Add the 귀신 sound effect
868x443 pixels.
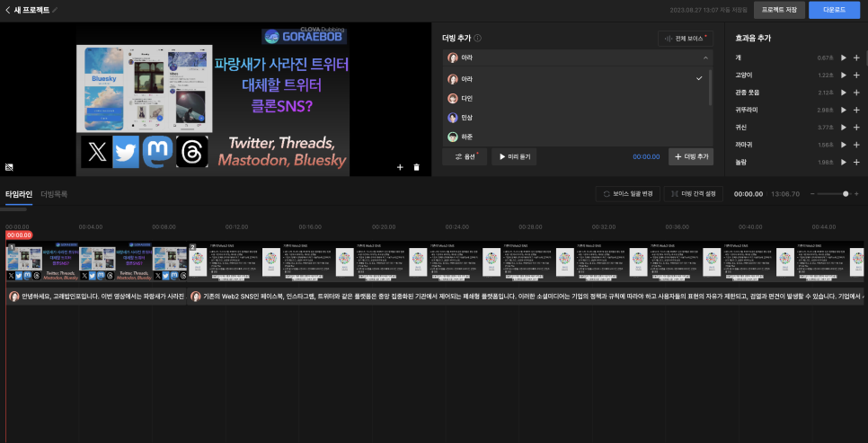(856, 128)
